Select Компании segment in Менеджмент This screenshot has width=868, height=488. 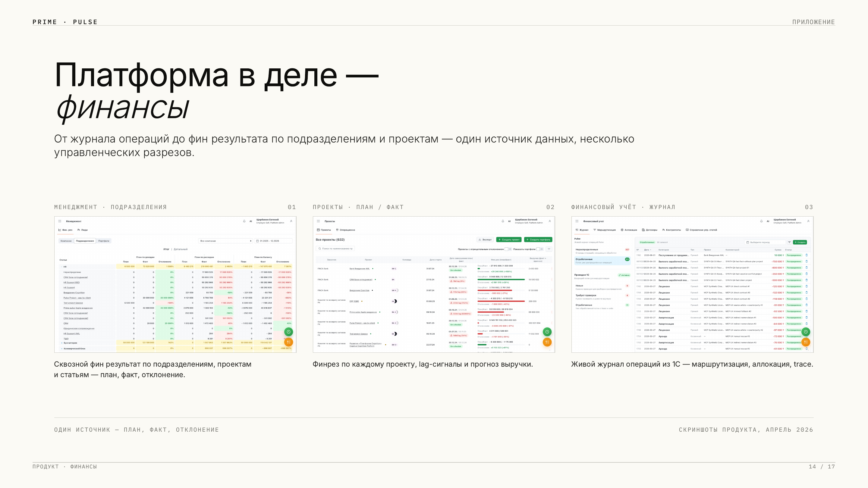[x=66, y=241]
